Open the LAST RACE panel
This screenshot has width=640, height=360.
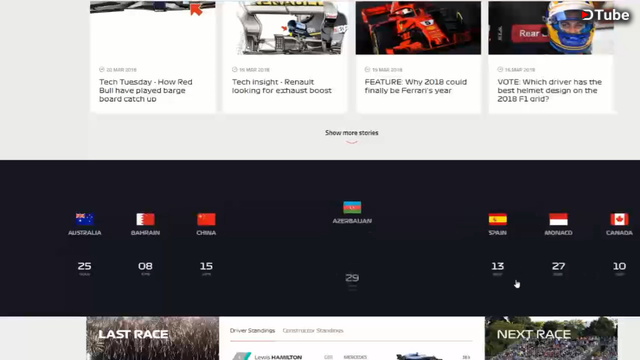(x=153, y=338)
